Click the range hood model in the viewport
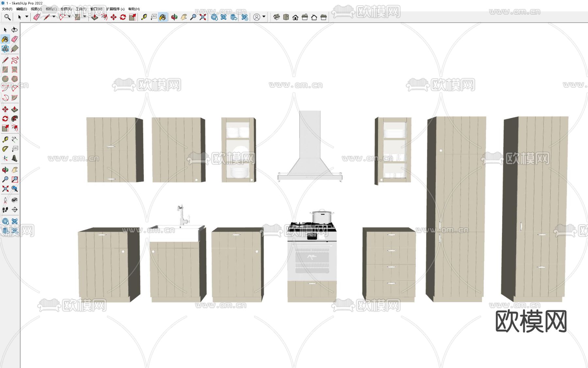 coord(310,146)
